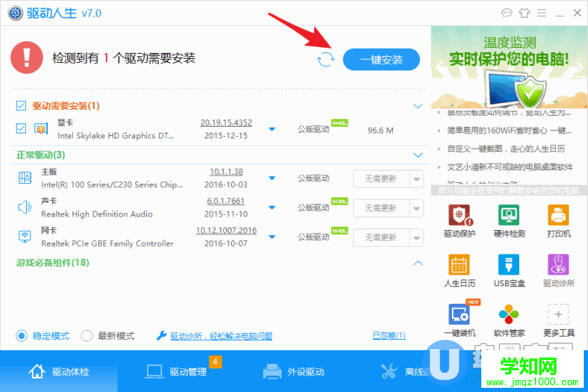Click the wrench icon beside 驱动诊所 link
Viewport: 588px width, 392px height.
click(x=161, y=336)
